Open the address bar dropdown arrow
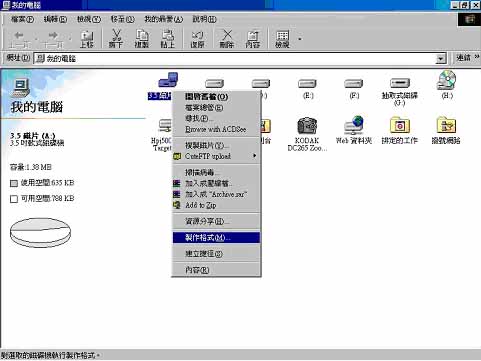Screen dimensions: 481x361 tap(441, 59)
